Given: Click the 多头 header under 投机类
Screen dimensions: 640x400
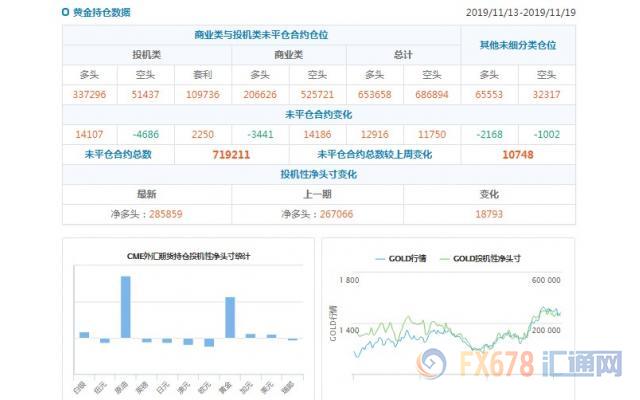Looking at the screenshot, I should pos(89,75).
